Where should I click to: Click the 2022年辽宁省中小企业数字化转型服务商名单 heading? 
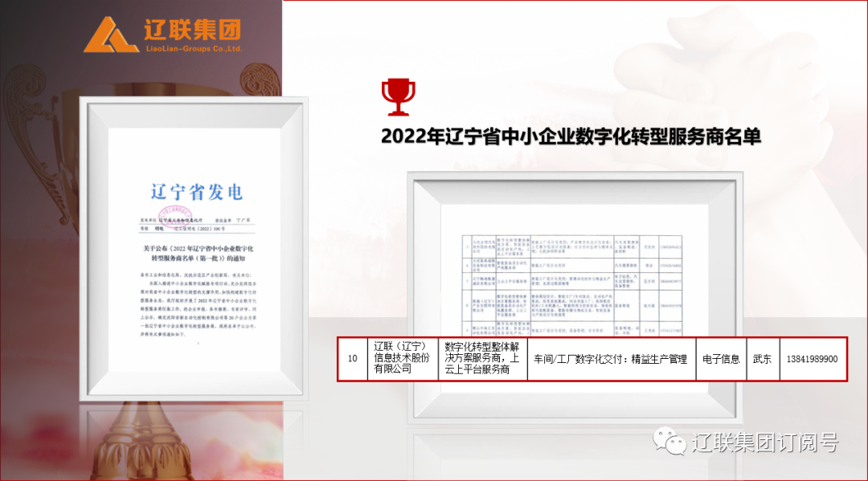tap(571, 137)
